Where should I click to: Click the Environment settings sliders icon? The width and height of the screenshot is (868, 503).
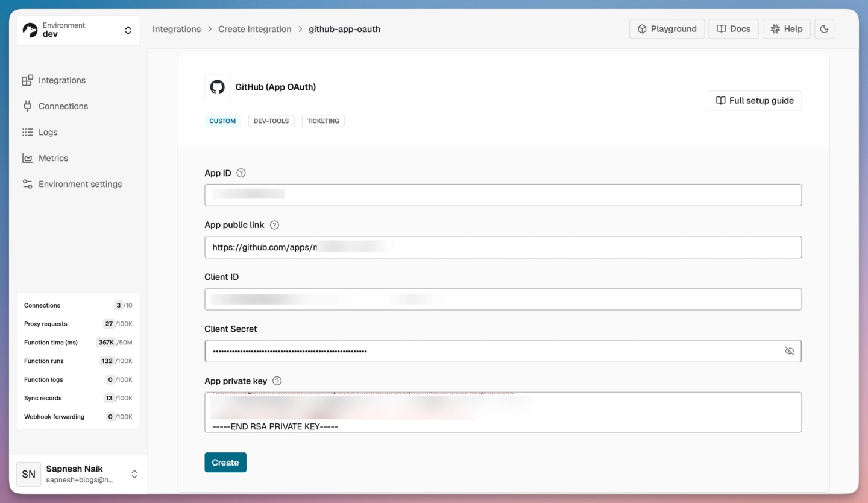(x=27, y=184)
